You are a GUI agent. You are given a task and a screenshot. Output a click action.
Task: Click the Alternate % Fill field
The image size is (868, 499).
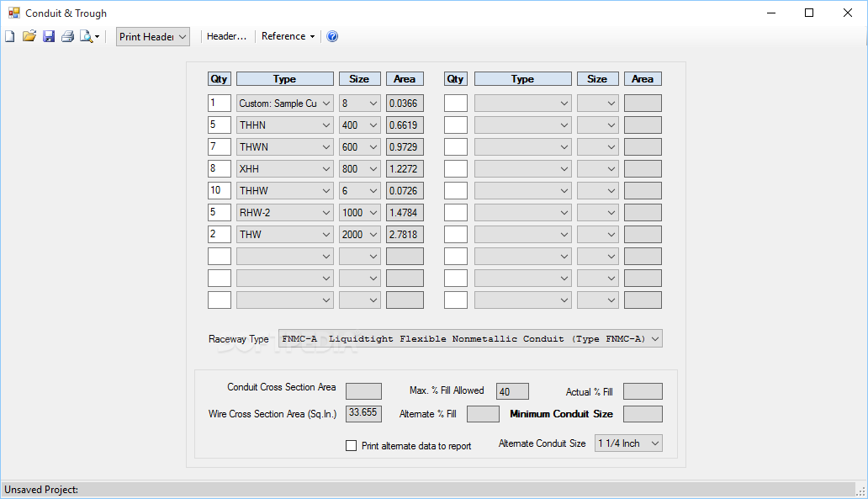click(x=483, y=414)
